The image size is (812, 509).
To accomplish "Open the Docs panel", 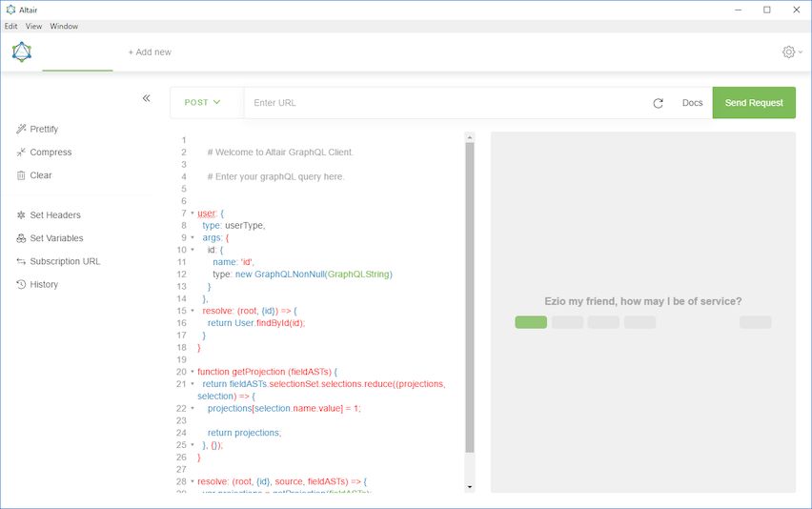I will click(x=692, y=103).
